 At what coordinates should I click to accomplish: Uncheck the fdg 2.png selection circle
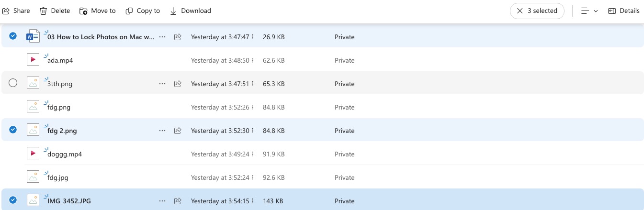(x=13, y=130)
